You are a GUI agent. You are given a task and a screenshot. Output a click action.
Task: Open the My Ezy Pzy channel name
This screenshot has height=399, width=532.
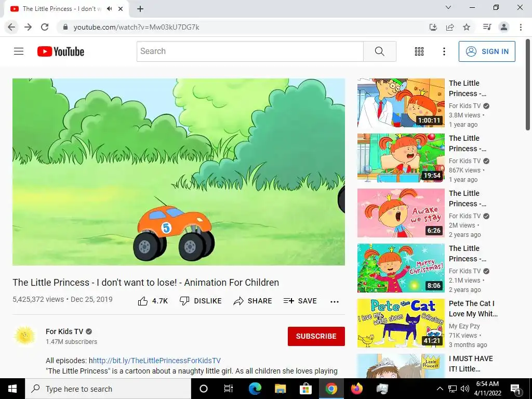[x=464, y=326]
